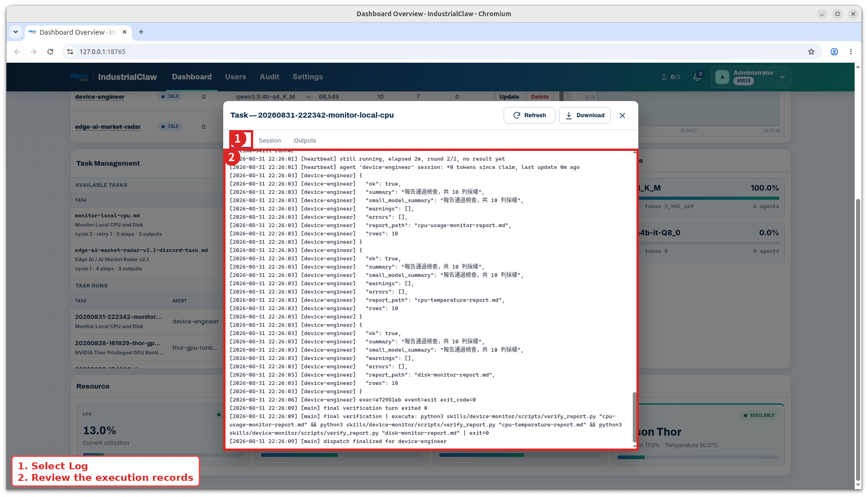Click the Delete button for device-engineer
868x497 pixels.
click(540, 96)
